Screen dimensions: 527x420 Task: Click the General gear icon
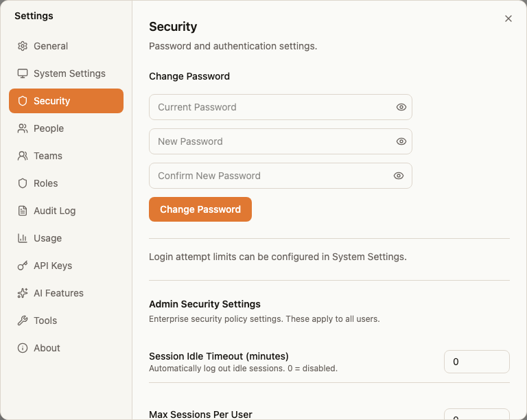(23, 46)
